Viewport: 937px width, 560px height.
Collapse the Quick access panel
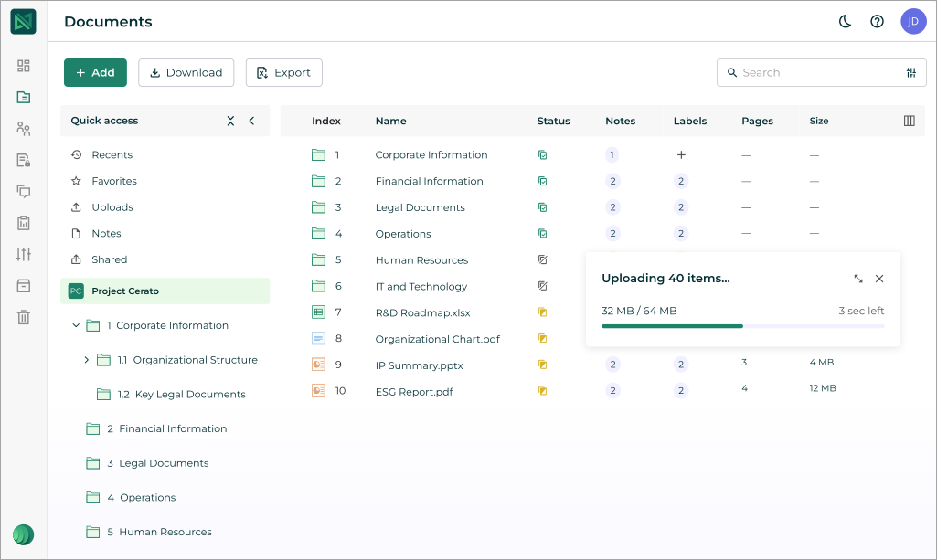pyautogui.click(x=252, y=120)
